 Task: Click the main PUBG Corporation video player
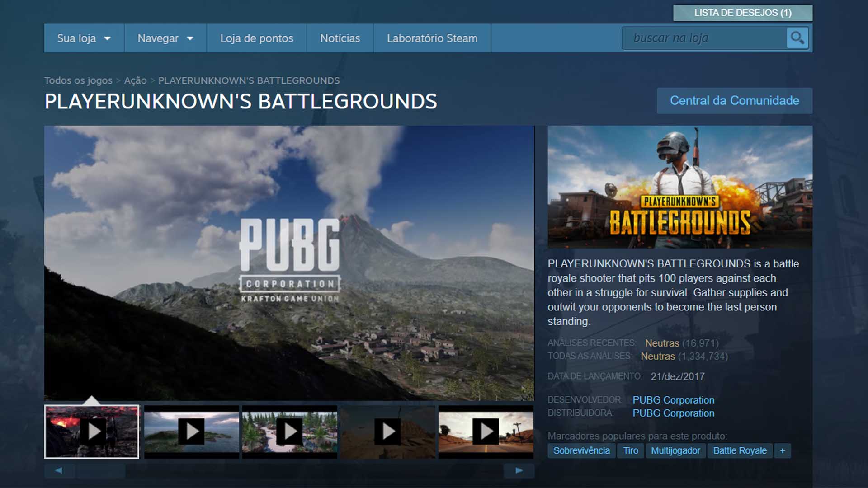pos(289,263)
